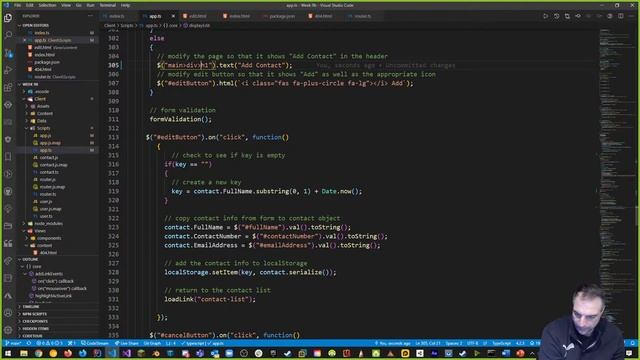Collapse the Outline section

tap(30, 259)
